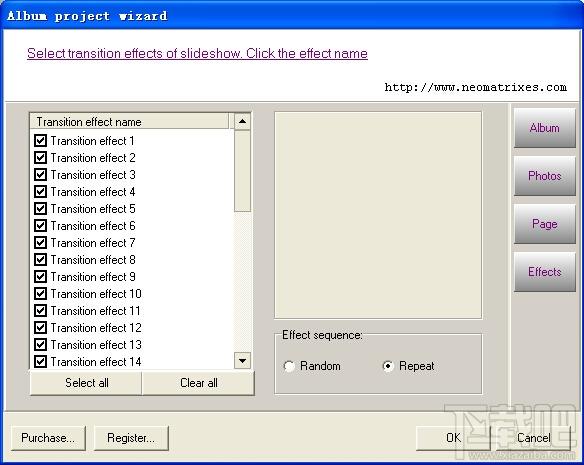Click the Clear all button
584x465 pixels.
point(199,383)
